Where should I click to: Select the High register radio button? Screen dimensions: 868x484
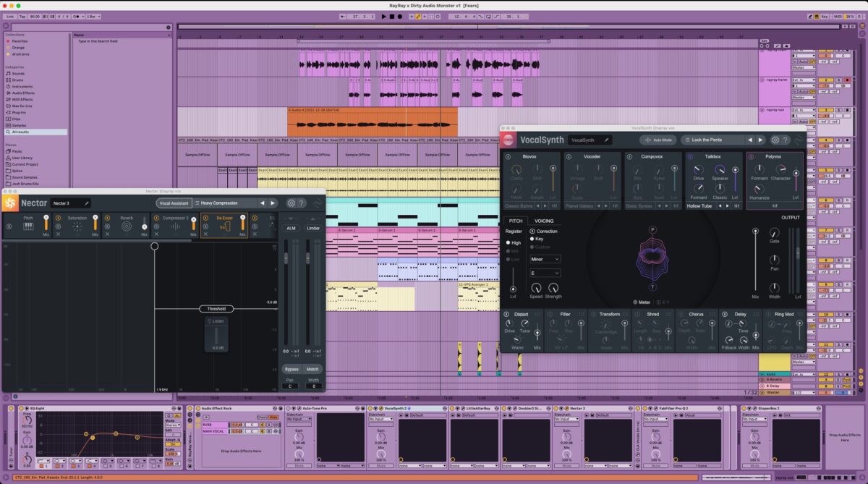coord(508,242)
